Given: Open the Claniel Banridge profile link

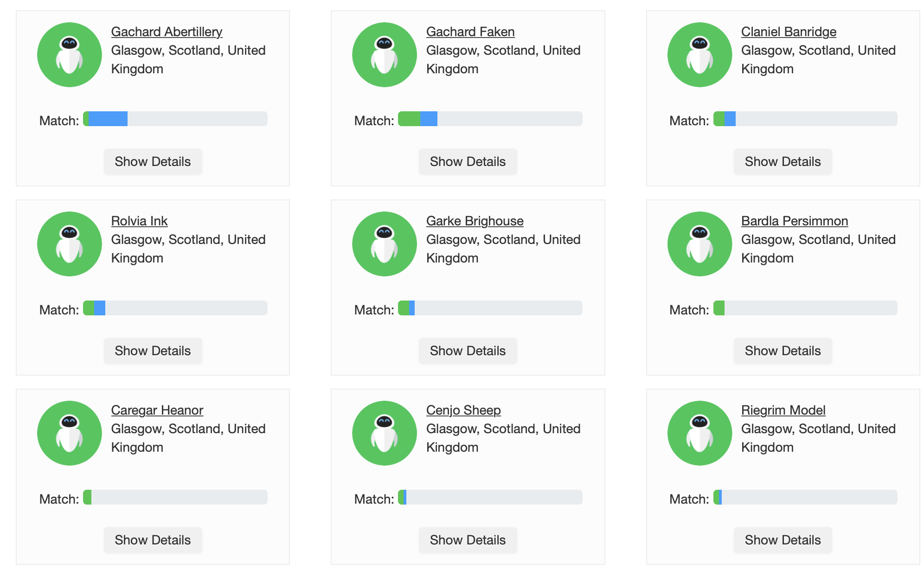Looking at the screenshot, I should tap(789, 32).
